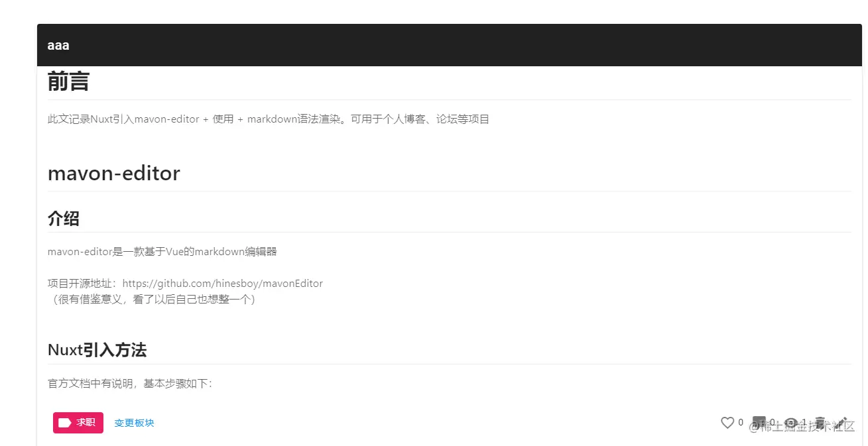
Task: Select the 'aaa' title in dark header
Action: [x=58, y=45]
